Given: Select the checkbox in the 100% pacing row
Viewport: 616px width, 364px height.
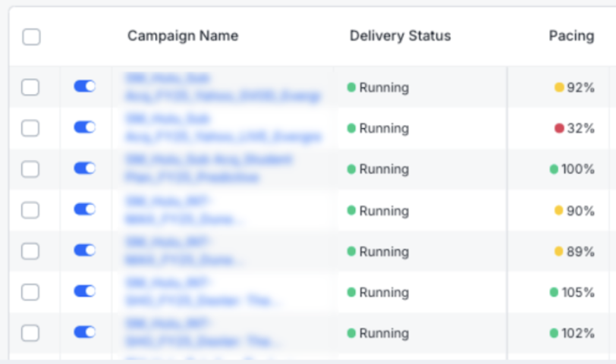Looking at the screenshot, I should click(30, 169).
